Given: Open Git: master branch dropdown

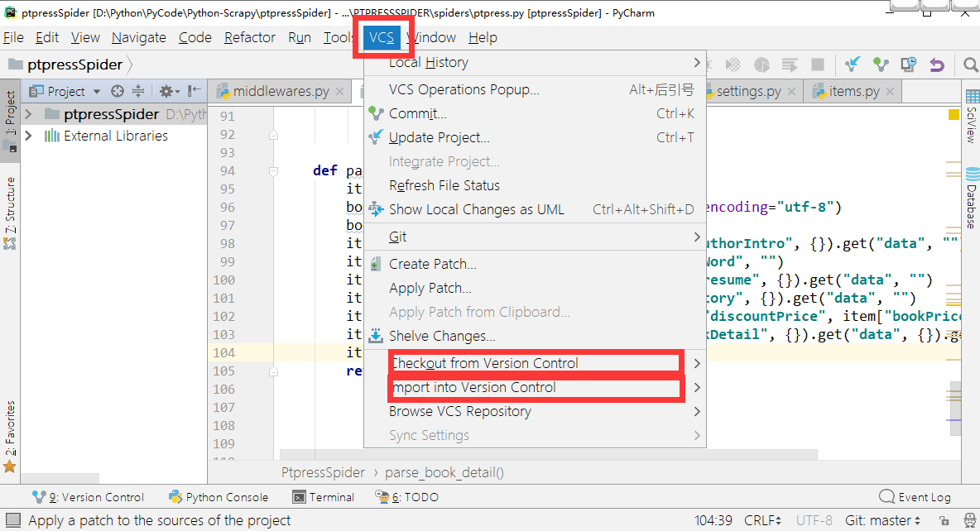Looking at the screenshot, I should pyautogui.click(x=882, y=520).
